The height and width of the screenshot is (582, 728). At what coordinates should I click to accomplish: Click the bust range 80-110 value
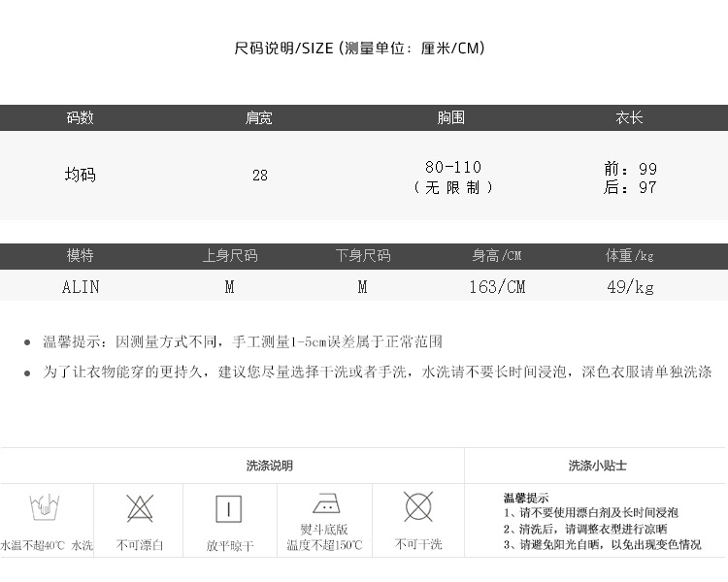click(x=452, y=167)
